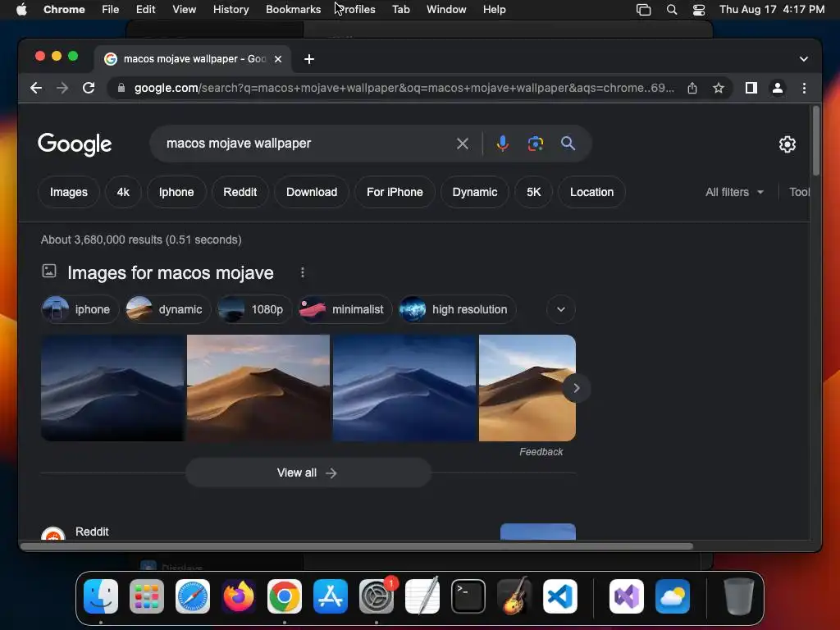Click the Chrome address bar URL
Screen dimensions: 840x630
click(x=404, y=88)
